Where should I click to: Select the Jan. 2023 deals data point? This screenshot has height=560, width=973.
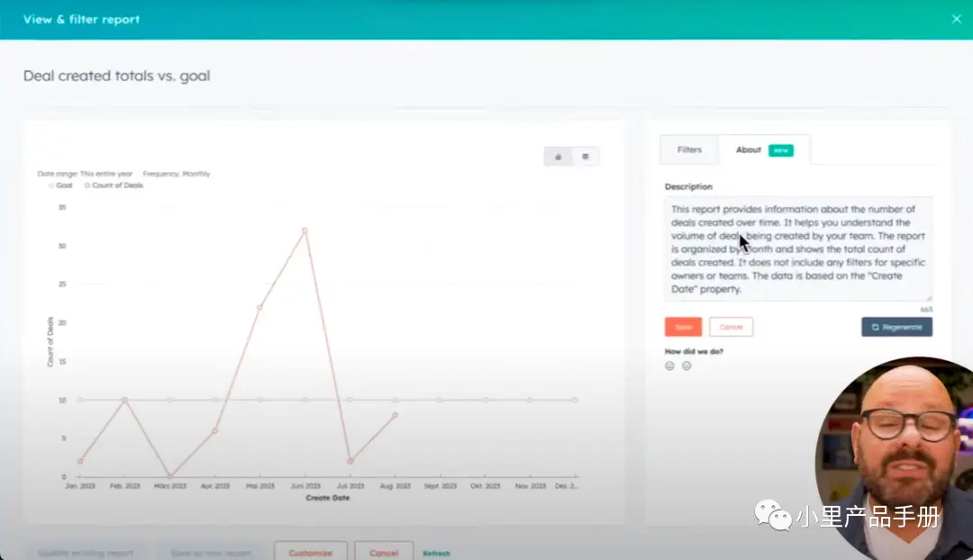pos(80,461)
